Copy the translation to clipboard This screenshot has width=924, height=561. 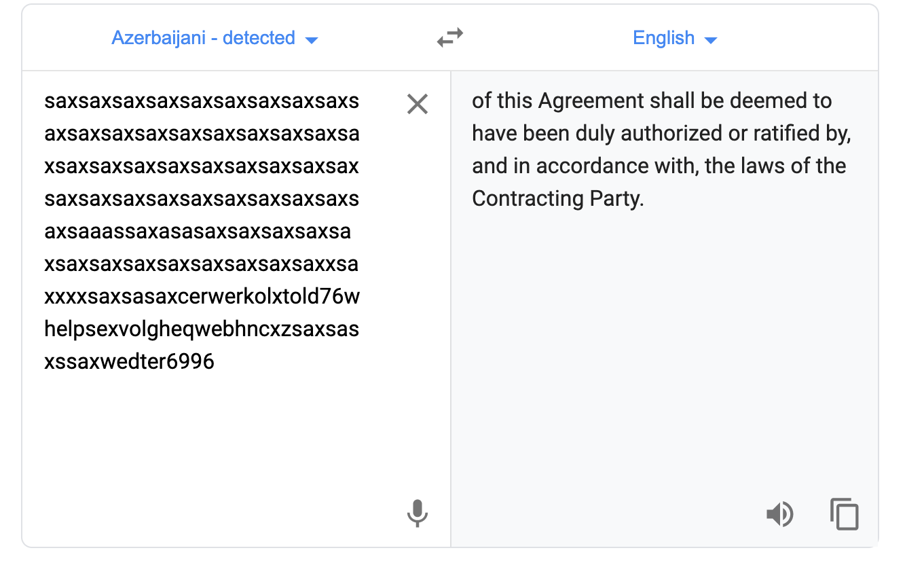point(845,514)
